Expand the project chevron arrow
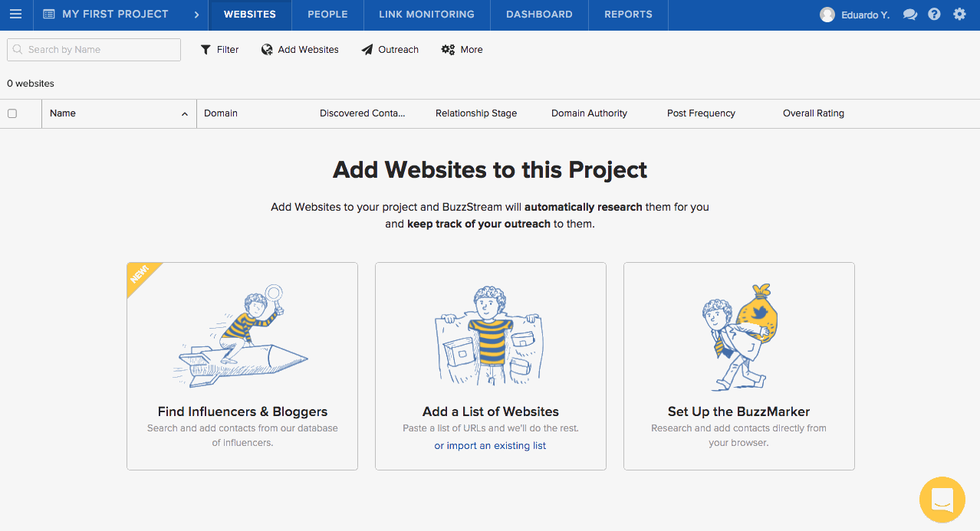This screenshot has height=531, width=980. coord(196,15)
